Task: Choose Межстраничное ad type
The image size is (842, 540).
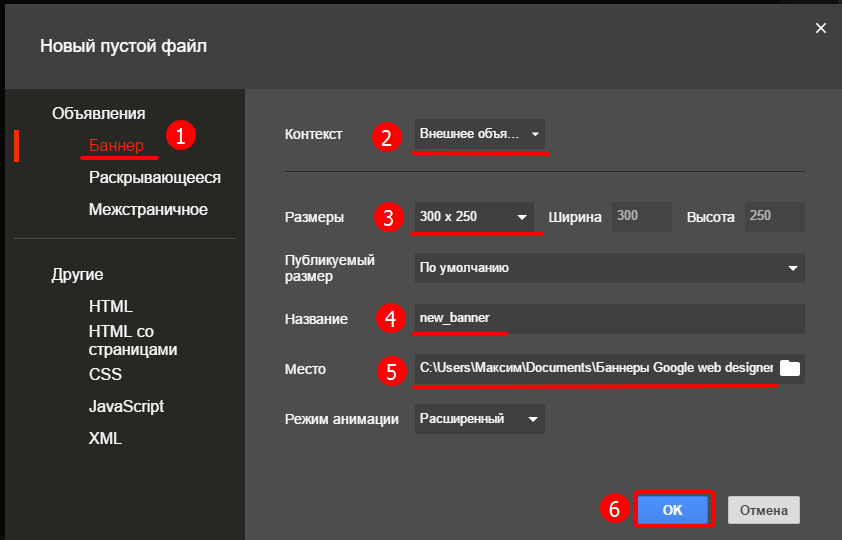Action: pyautogui.click(x=148, y=210)
